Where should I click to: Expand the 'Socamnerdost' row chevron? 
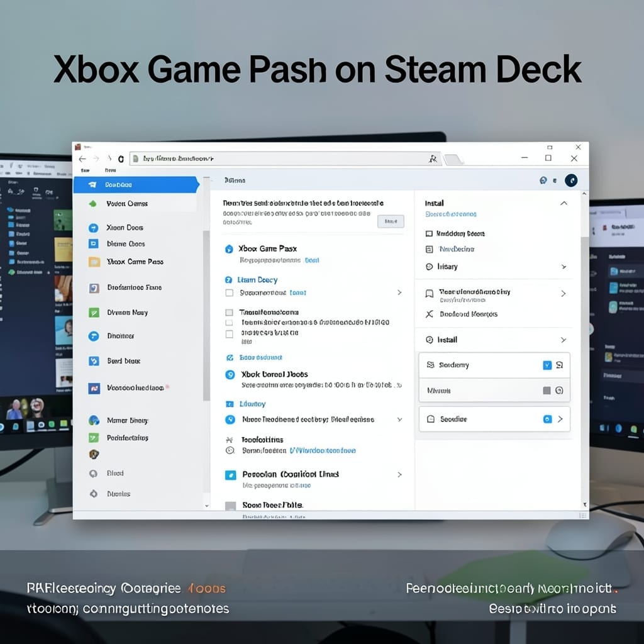click(x=399, y=292)
